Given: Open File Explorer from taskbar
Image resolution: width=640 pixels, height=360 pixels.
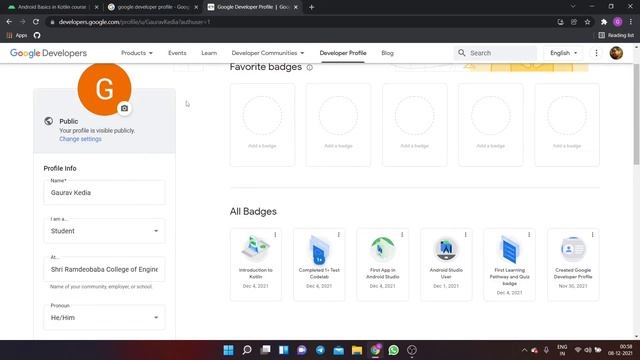Looking at the screenshot, I should coord(357,350).
